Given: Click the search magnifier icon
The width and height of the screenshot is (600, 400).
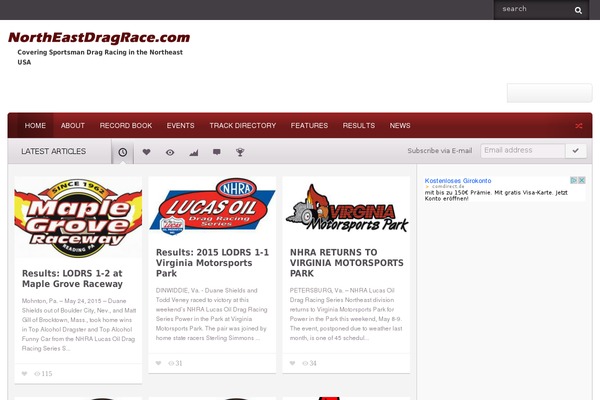Looking at the screenshot, I should pyautogui.click(x=578, y=10).
